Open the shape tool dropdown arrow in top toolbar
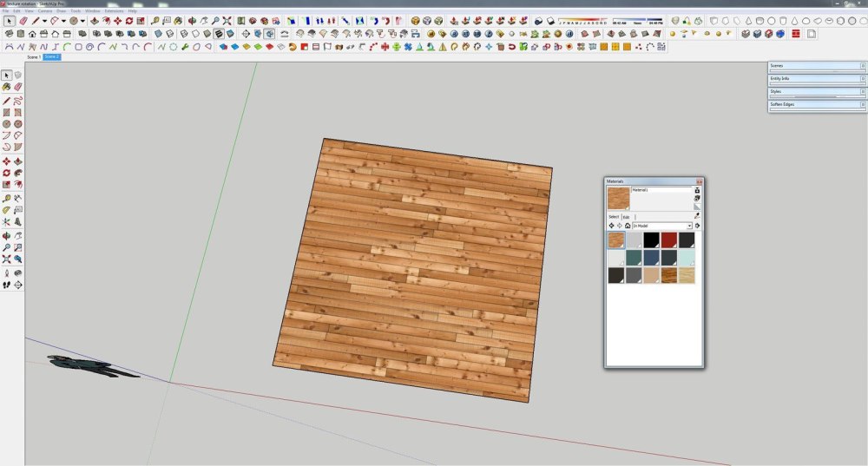 (63, 21)
